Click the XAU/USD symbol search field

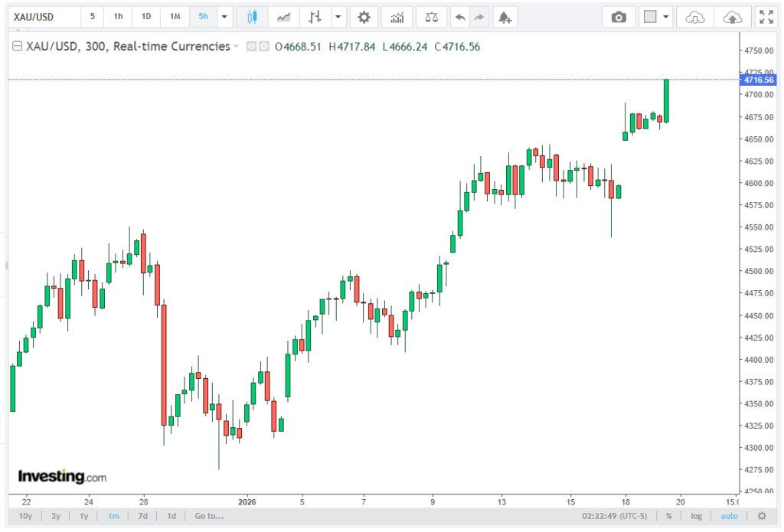point(44,17)
